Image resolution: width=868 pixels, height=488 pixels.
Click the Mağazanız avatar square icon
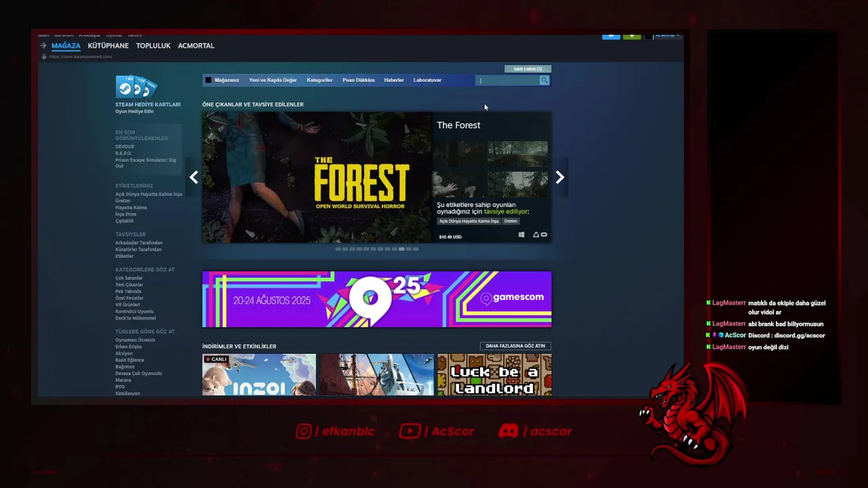pos(208,80)
